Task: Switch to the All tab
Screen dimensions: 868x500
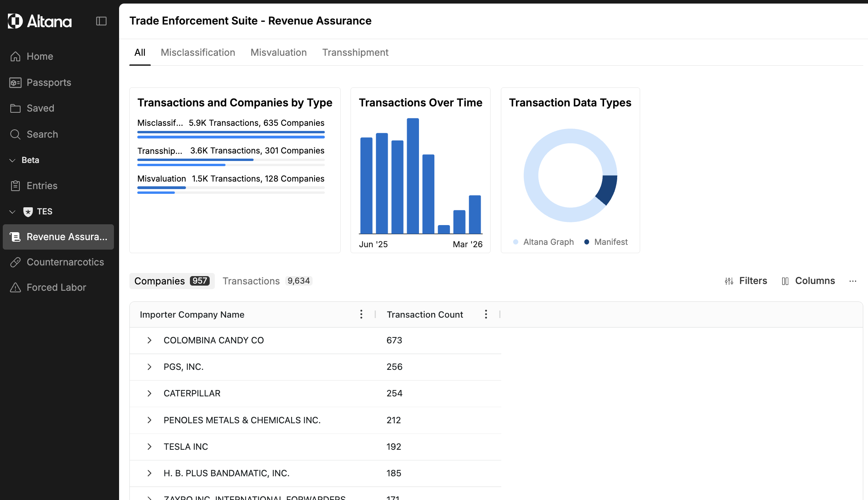Action: point(140,53)
